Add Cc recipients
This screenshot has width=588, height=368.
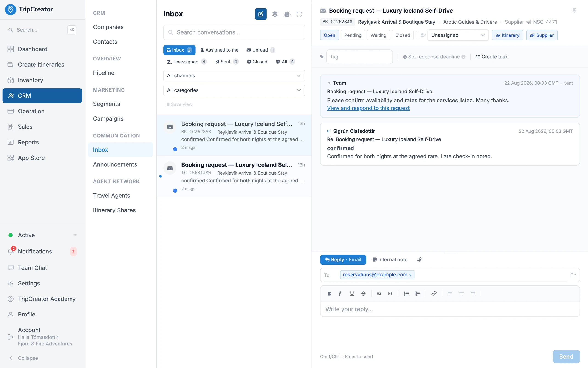573,275
